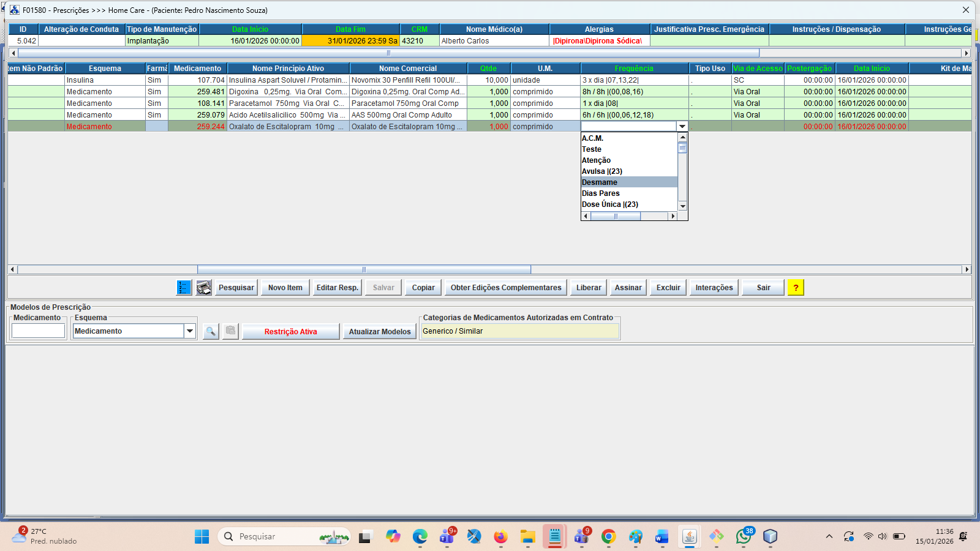Open the Java application in taskbar
The height and width of the screenshot is (551, 980).
click(689, 537)
